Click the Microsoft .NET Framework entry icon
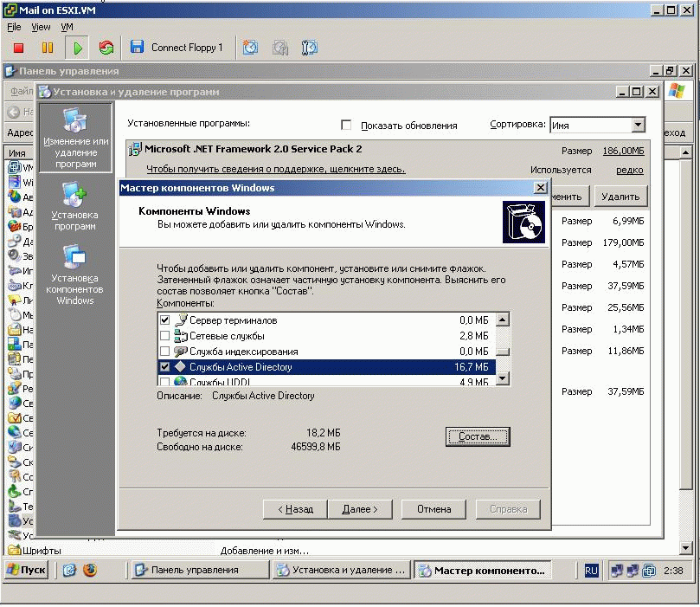Viewport: 700px width, 607px height. point(135,149)
